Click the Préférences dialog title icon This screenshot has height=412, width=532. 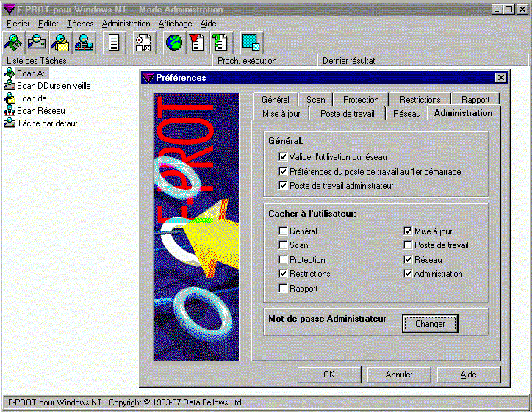(148, 78)
